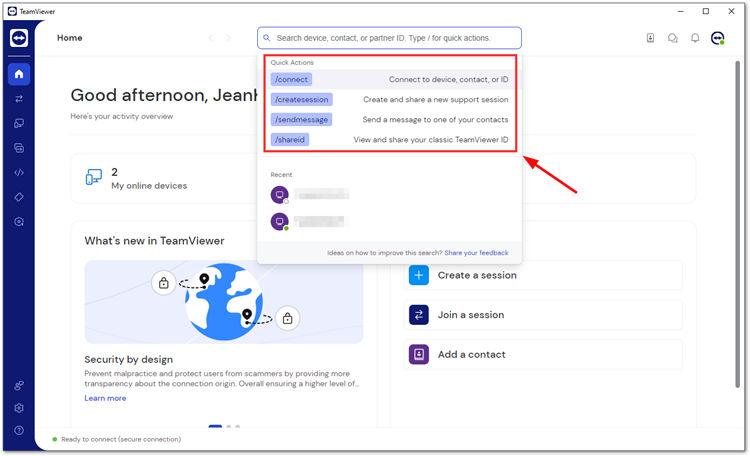This screenshot has height=456, width=750.
Task: Open the contact book icon in top bar
Action: tap(650, 38)
